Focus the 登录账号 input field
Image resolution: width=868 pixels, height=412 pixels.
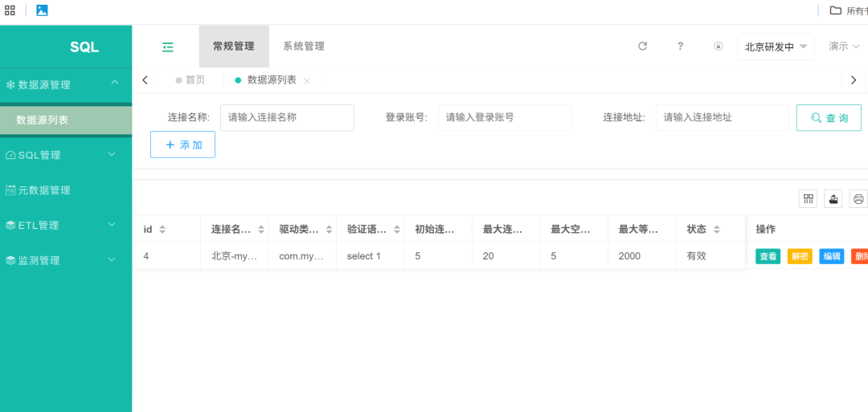(x=505, y=118)
